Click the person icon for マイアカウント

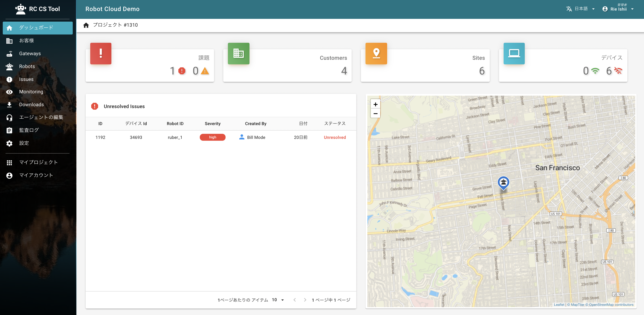click(9, 175)
